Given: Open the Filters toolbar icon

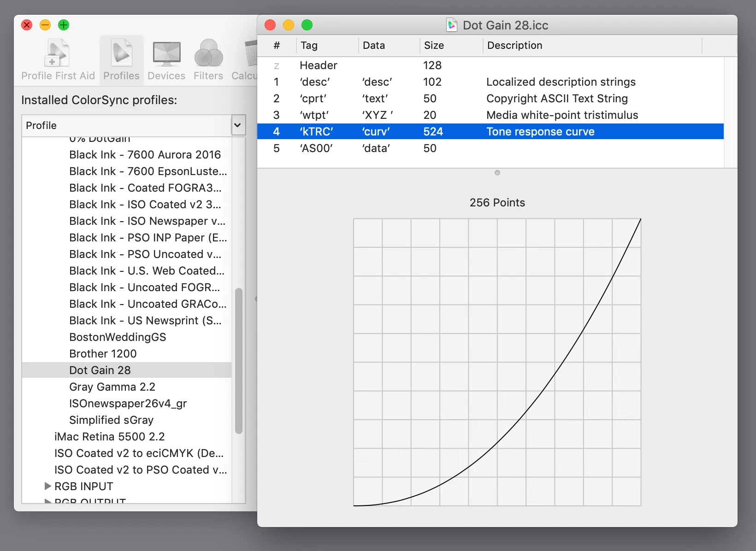Looking at the screenshot, I should (208, 60).
